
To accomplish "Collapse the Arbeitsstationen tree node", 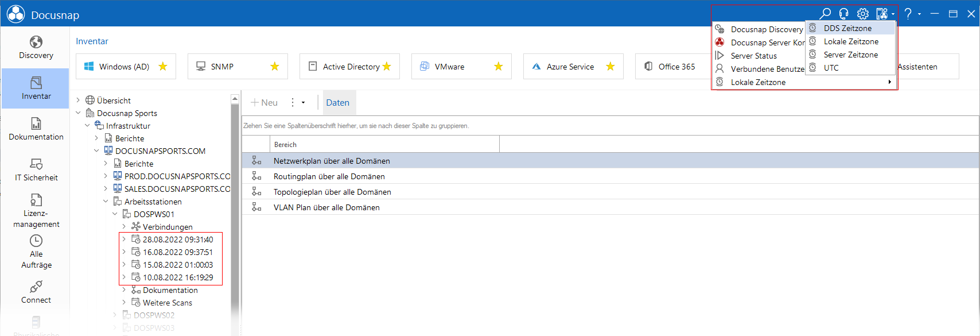I will tap(106, 202).
